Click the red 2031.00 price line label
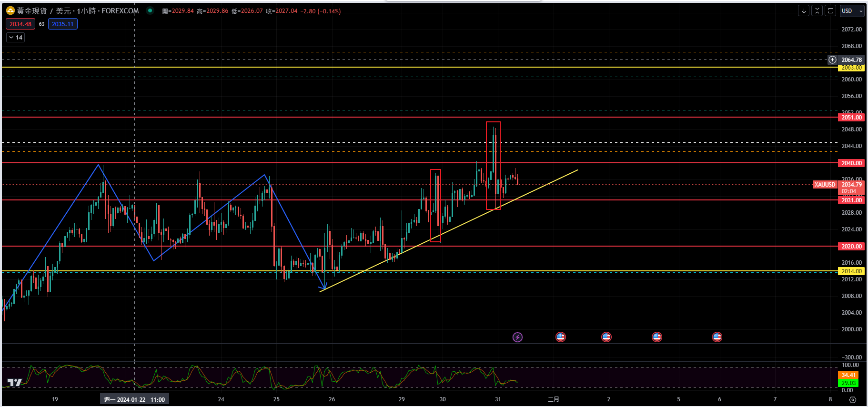Image resolution: width=868 pixels, height=407 pixels. (851, 200)
